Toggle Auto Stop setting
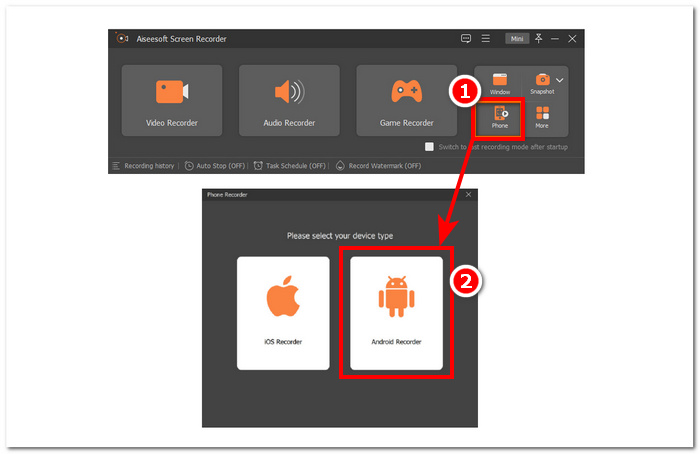This screenshot has width=700, height=454. [x=214, y=165]
